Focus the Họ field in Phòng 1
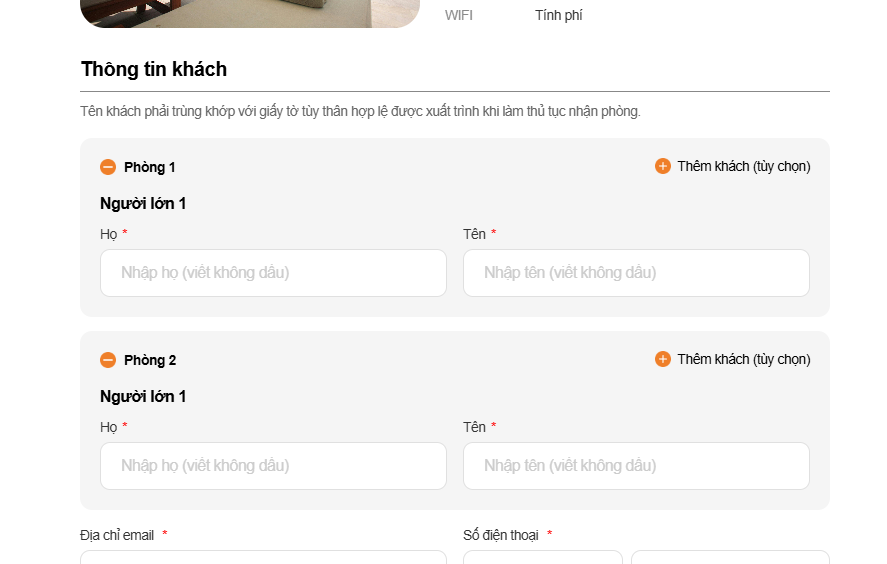The width and height of the screenshot is (887, 564). tap(273, 273)
